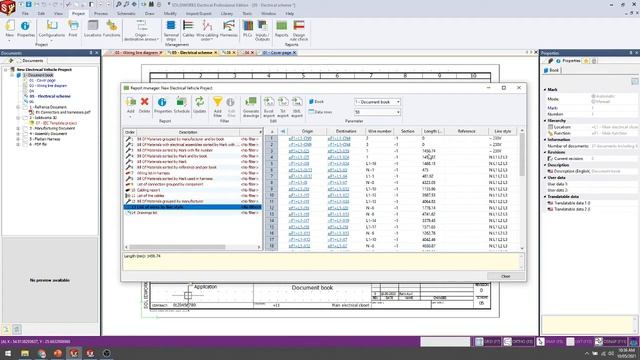This screenshot has width=640, height=360.
Task: Click the red Delete report icon
Action: tap(144, 102)
